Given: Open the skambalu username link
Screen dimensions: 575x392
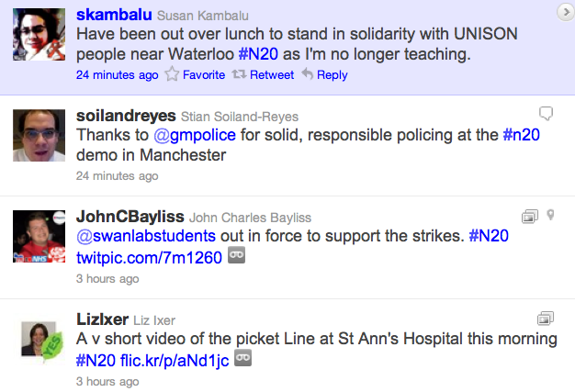Looking at the screenshot, I should point(113,16).
